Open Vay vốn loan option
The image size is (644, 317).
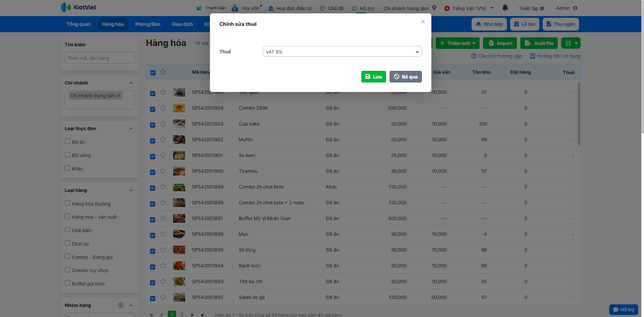click(247, 8)
